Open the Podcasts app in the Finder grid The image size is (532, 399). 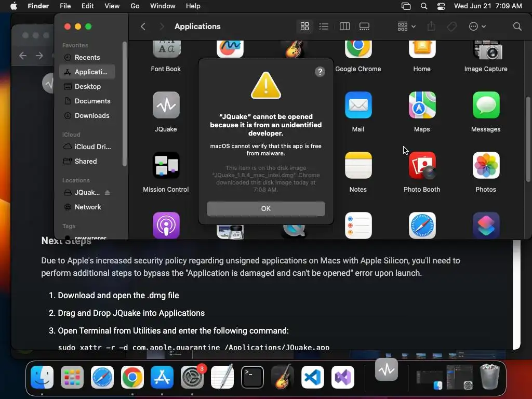(166, 225)
